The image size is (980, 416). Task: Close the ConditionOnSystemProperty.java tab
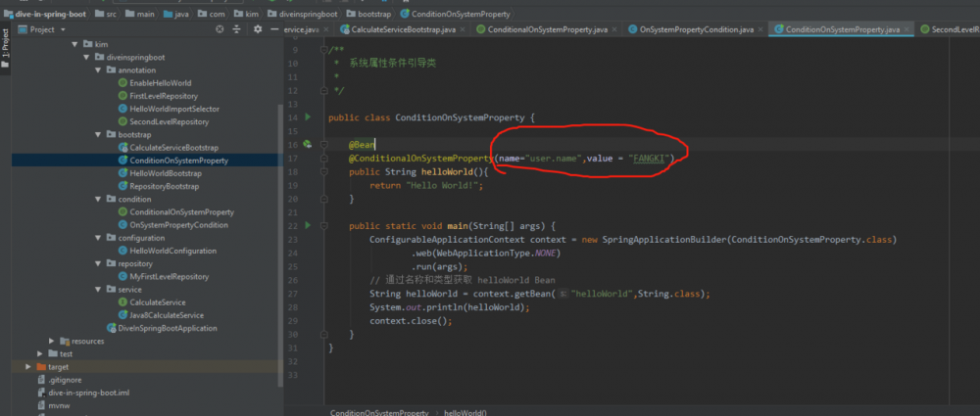906,29
